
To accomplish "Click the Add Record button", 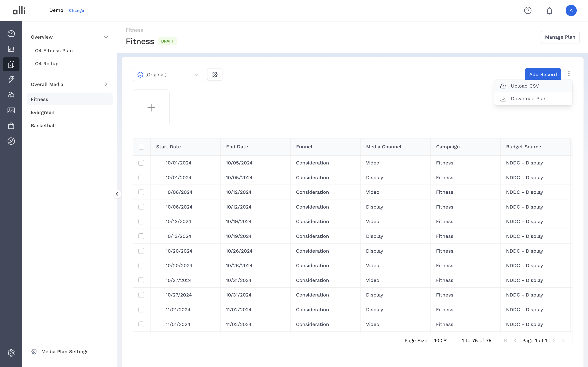I will (x=543, y=74).
